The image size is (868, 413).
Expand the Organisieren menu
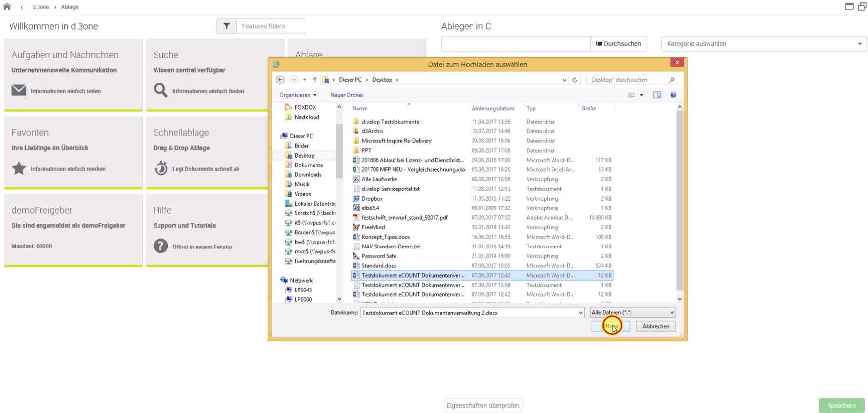pos(298,95)
